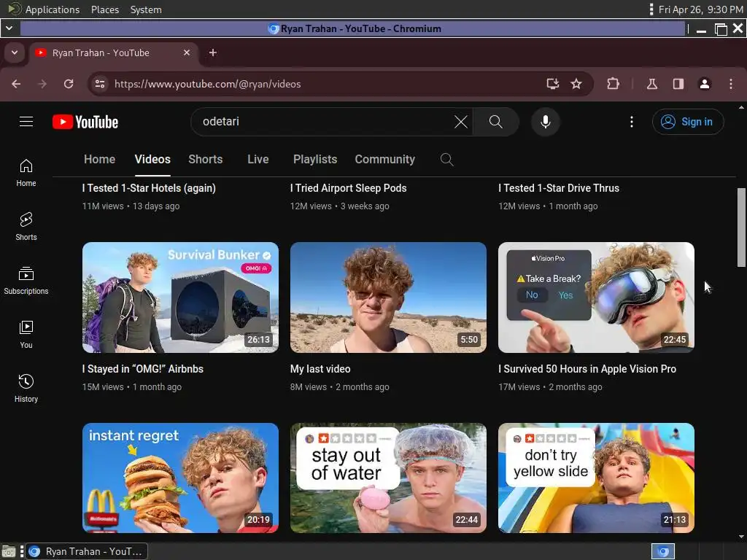Screen dimensions: 747x560
Task: Click the page vertical scrollbar thumb
Action: 741,227
